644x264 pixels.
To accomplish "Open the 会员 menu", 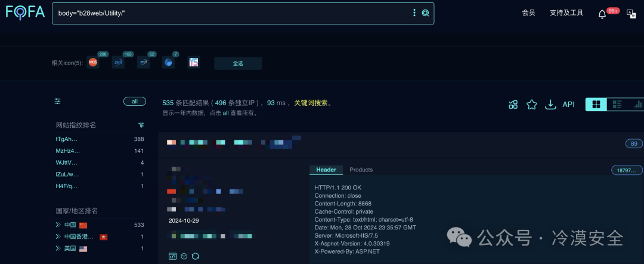I will coord(528,13).
